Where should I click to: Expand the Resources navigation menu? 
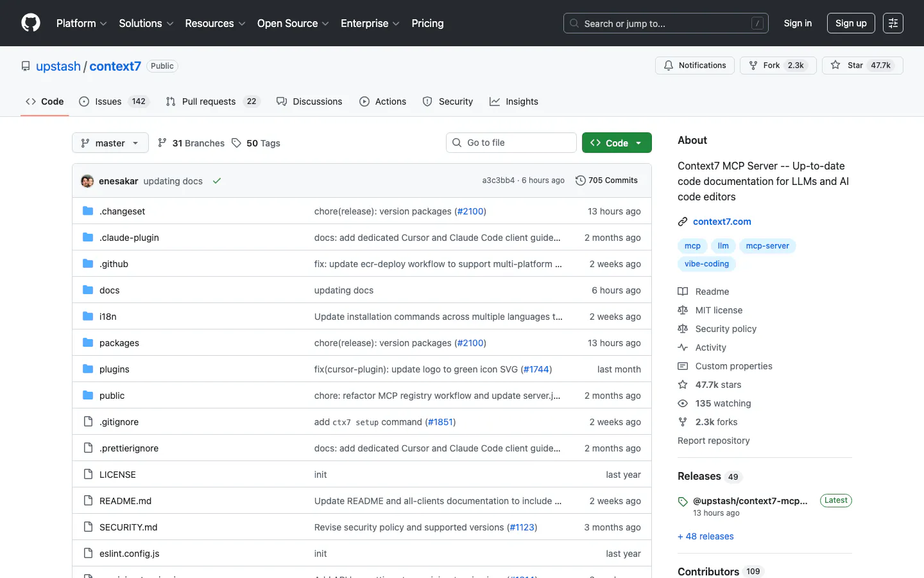tap(215, 23)
